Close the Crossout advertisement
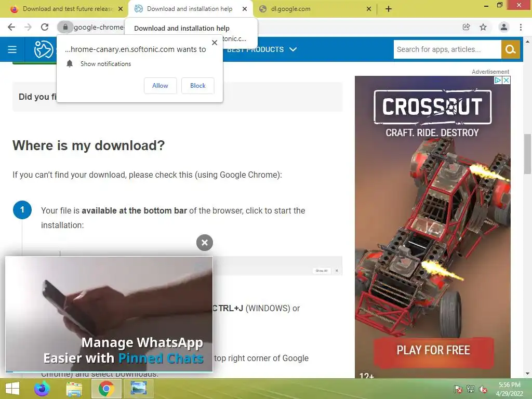Viewport: 532px width, 399px height. coord(506,80)
